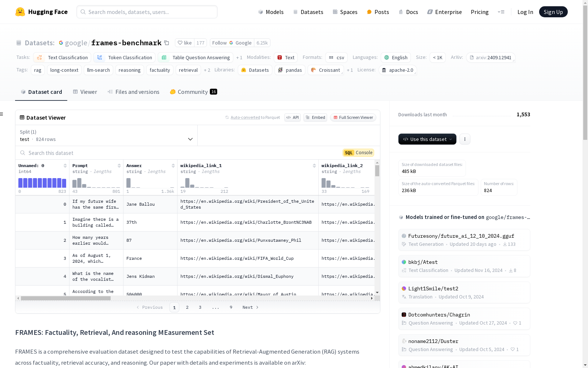This screenshot has height=368, width=588.
Task: Click the Hugging Face logo
Action: click(42, 12)
